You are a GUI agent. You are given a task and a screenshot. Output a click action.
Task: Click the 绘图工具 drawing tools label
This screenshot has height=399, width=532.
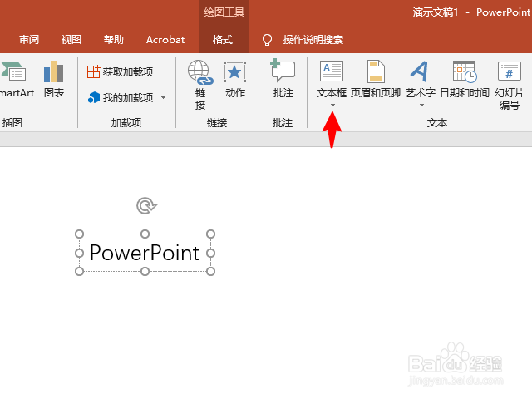[224, 12]
